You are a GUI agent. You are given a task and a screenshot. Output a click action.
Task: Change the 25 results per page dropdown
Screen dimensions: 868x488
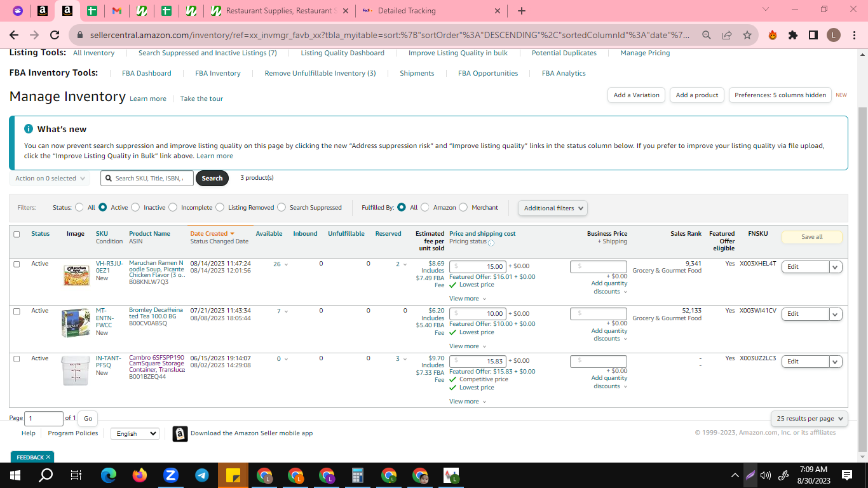[x=810, y=419]
